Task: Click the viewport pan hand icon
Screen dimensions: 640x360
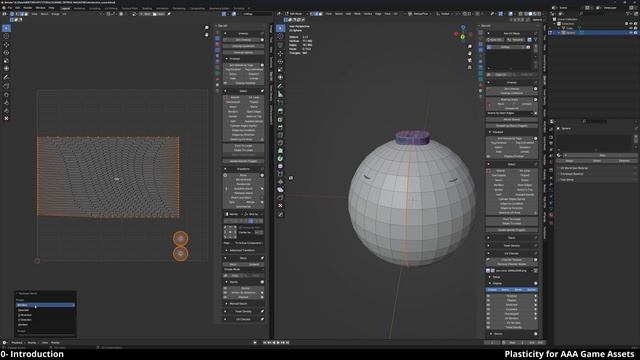Action: [470, 53]
